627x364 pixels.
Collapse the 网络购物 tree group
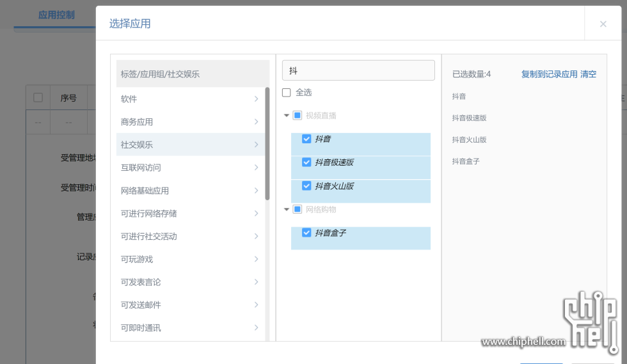tap(287, 209)
